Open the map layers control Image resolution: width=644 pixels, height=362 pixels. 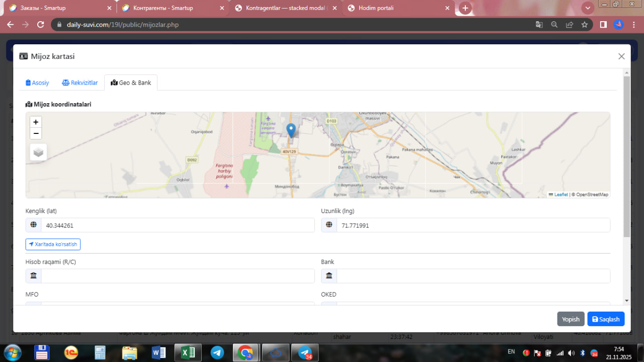coord(38,152)
